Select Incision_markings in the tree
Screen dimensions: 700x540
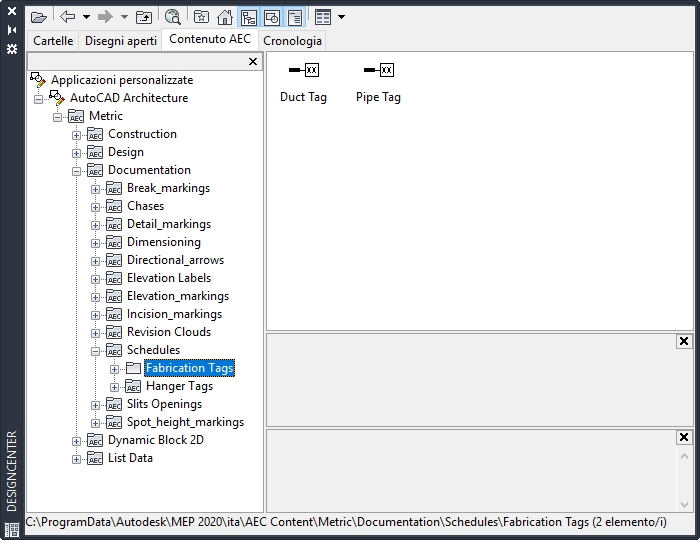[x=174, y=314]
